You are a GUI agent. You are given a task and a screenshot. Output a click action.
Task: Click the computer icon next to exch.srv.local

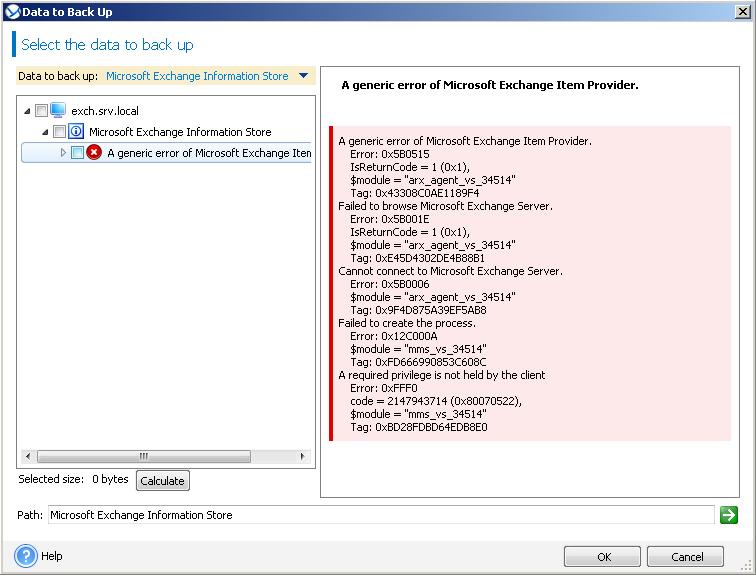click(x=58, y=110)
